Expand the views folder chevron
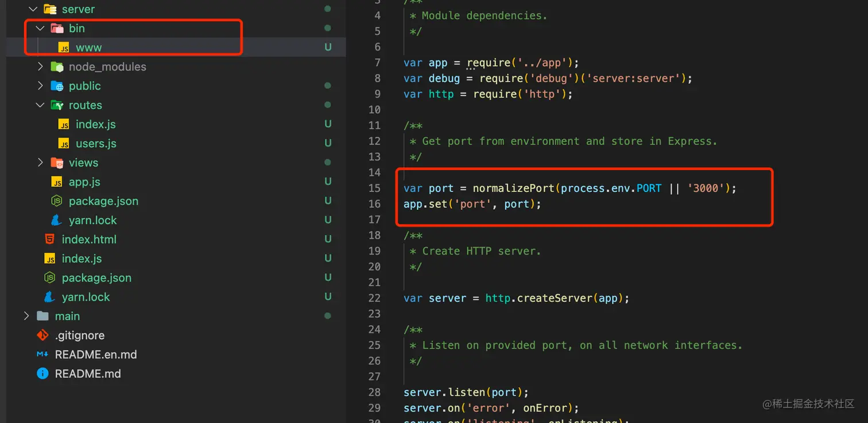The width and height of the screenshot is (868, 423). click(x=40, y=163)
